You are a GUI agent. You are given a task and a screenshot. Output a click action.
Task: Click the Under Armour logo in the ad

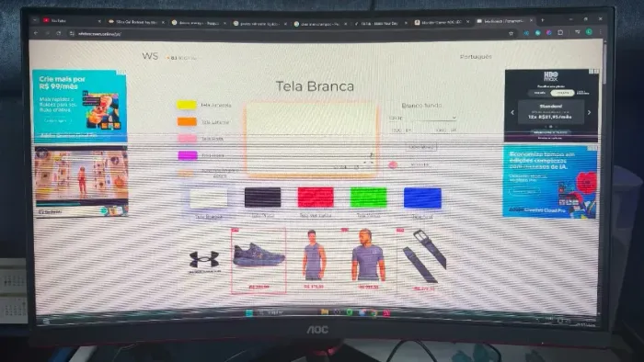pos(204,262)
